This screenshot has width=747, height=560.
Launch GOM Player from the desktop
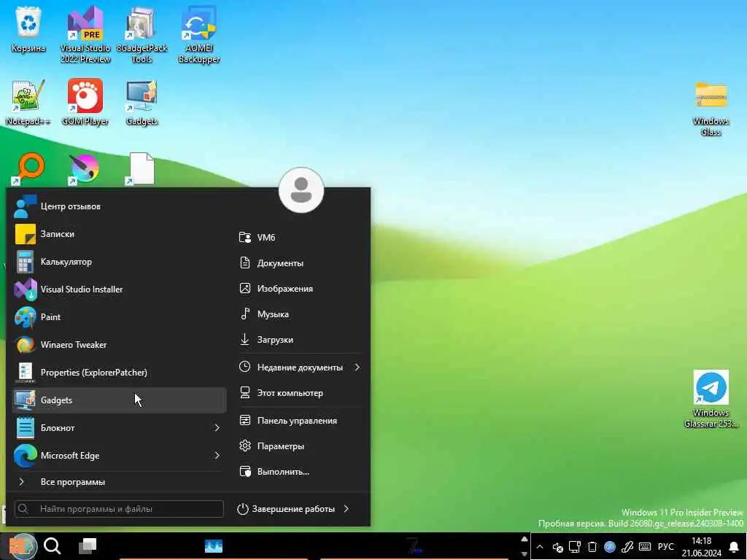[85, 102]
